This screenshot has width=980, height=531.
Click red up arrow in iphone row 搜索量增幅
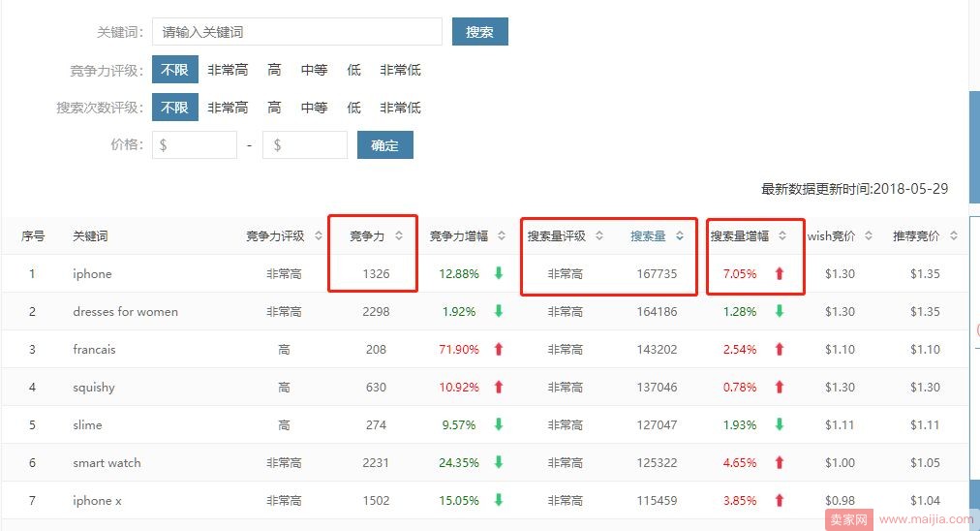[x=780, y=273]
